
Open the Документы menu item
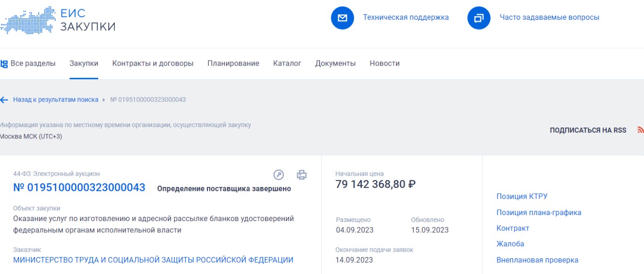pos(335,63)
